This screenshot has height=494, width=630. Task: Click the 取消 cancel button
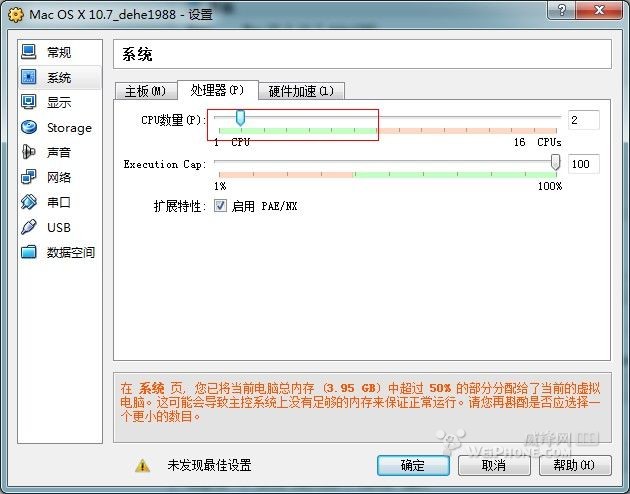[x=494, y=465]
